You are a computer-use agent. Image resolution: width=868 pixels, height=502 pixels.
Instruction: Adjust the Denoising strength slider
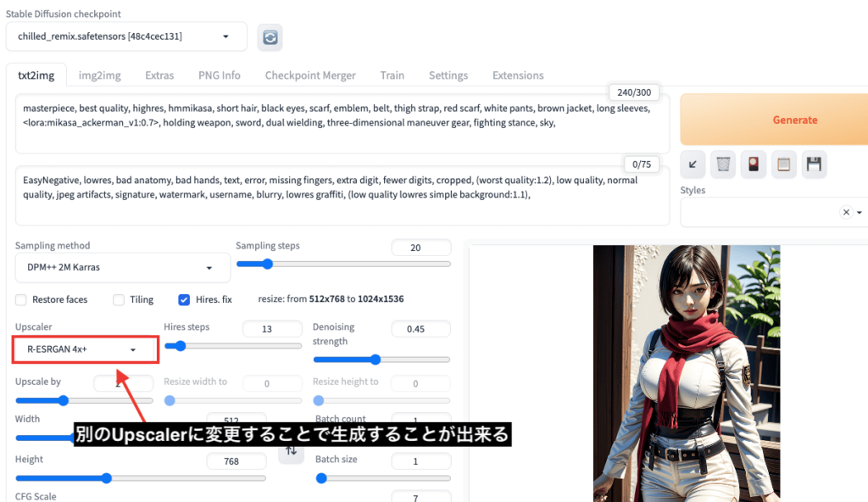(381, 360)
